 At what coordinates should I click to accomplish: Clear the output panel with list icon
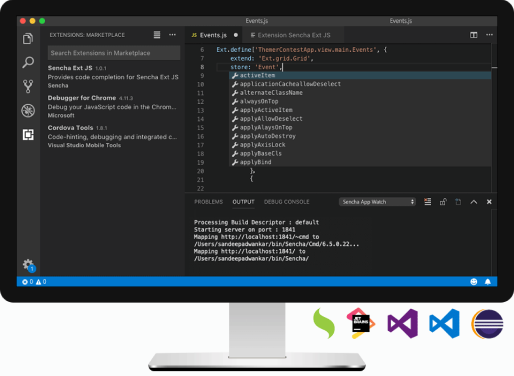427,202
